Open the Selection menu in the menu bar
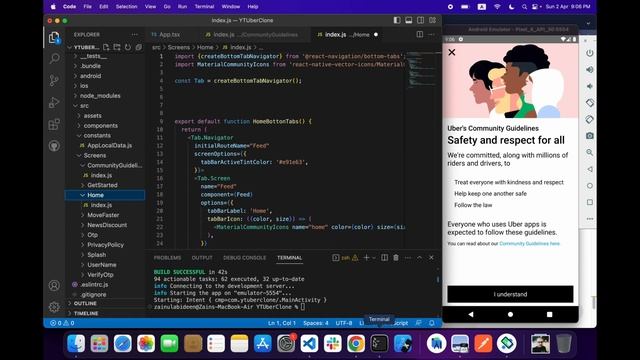 pos(126,7)
